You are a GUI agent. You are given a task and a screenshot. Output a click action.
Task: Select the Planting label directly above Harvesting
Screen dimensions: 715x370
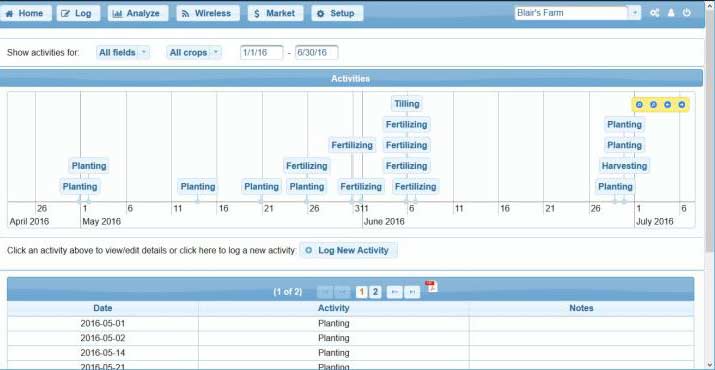coord(624,145)
